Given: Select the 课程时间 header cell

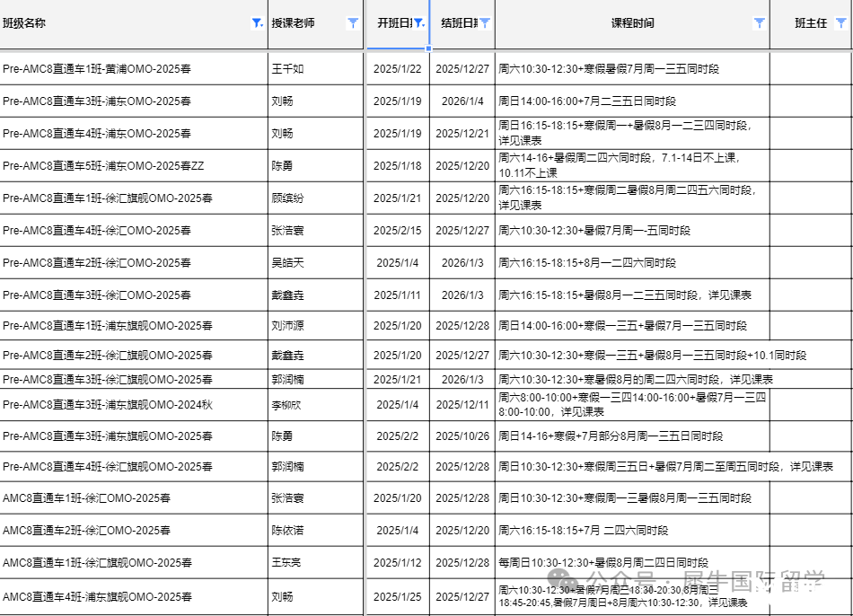Looking at the screenshot, I should 632,23.
